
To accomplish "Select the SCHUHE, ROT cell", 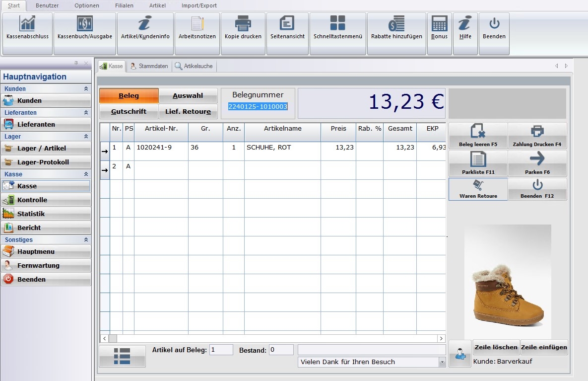I will point(282,152).
